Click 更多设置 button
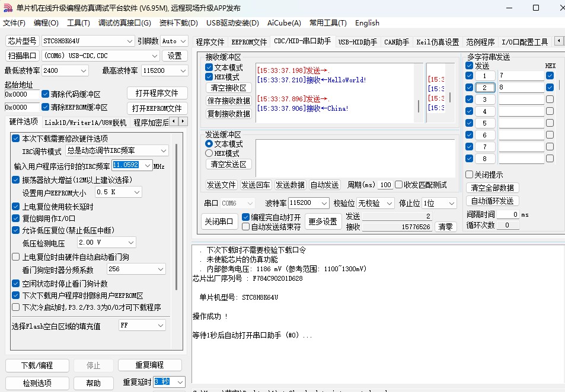 [323, 221]
